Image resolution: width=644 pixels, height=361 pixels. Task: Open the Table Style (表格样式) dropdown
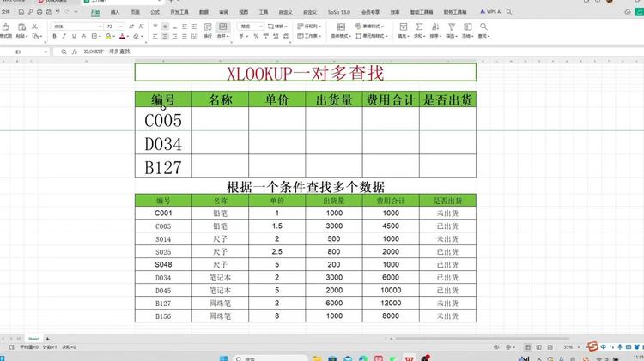(369, 27)
